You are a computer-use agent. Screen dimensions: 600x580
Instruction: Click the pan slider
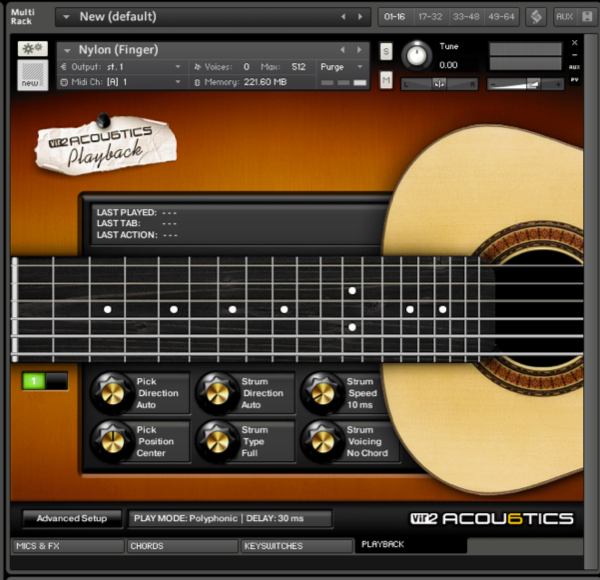[x=439, y=84]
